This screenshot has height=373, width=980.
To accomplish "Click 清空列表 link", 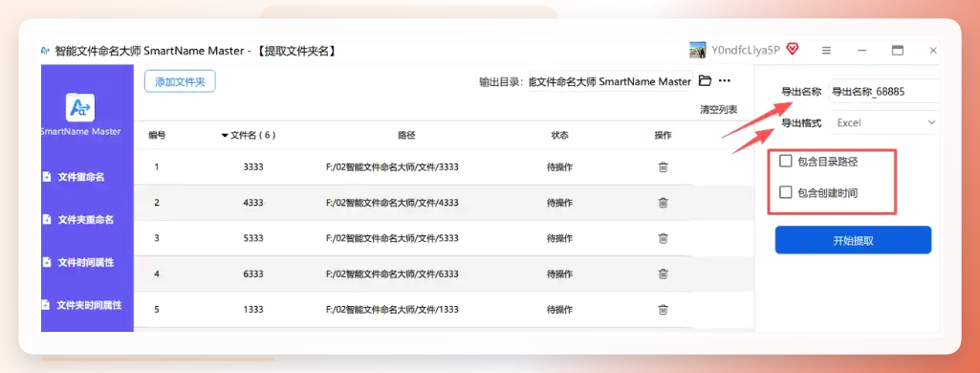I will pyautogui.click(x=719, y=109).
